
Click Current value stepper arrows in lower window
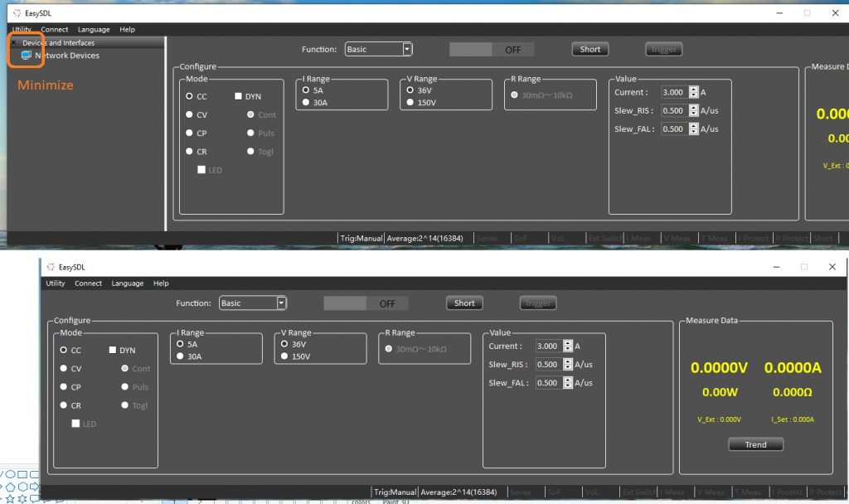pos(568,346)
